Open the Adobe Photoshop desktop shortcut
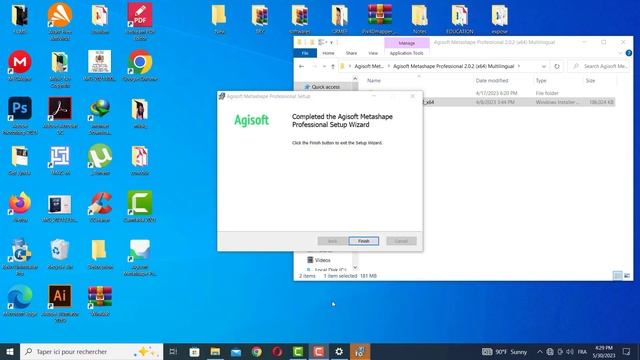Image resolution: width=640 pixels, height=360 pixels. 20,116
